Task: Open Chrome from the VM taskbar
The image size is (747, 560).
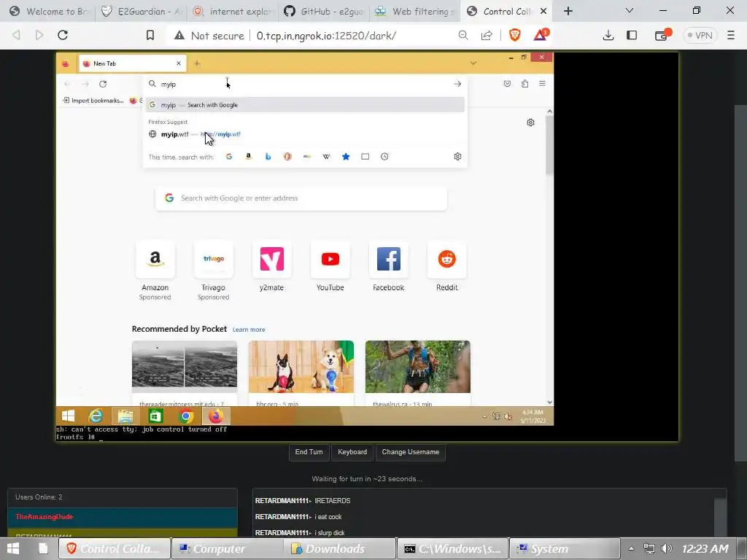Action: tap(186, 416)
